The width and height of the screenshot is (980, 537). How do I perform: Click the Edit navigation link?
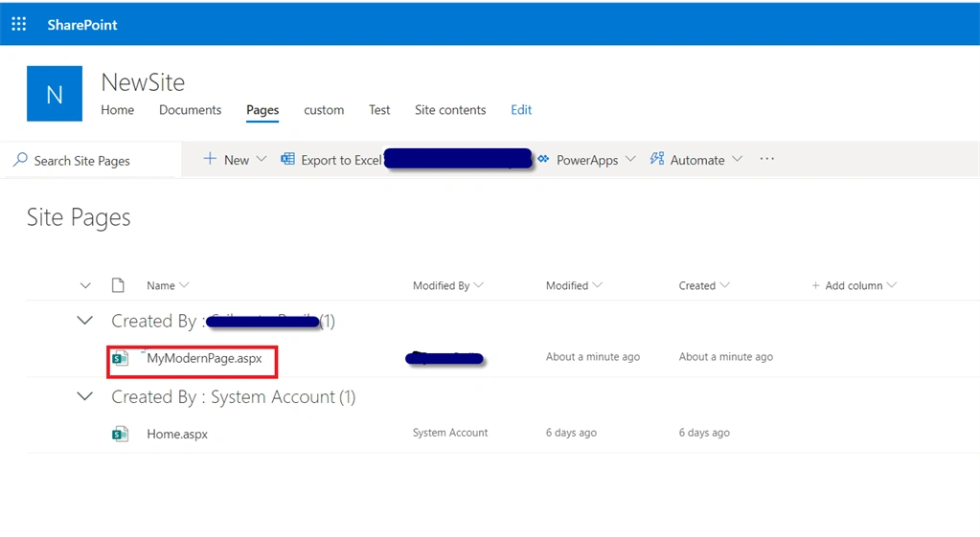(521, 110)
